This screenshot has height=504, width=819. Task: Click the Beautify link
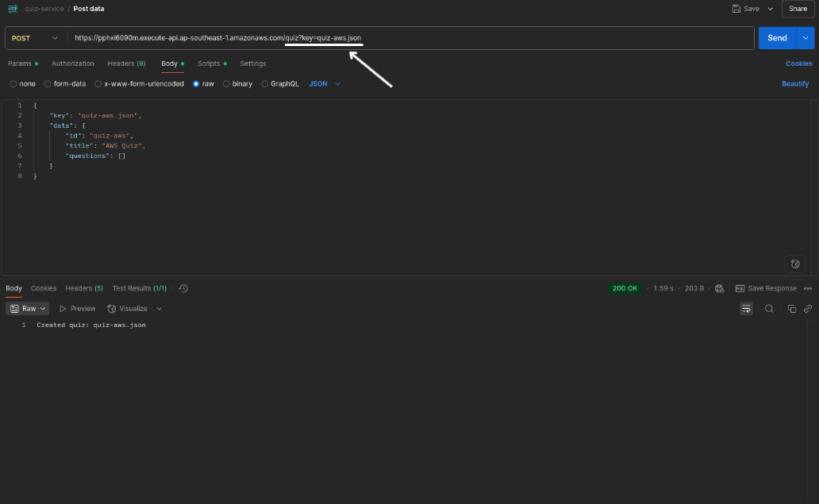pos(795,83)
